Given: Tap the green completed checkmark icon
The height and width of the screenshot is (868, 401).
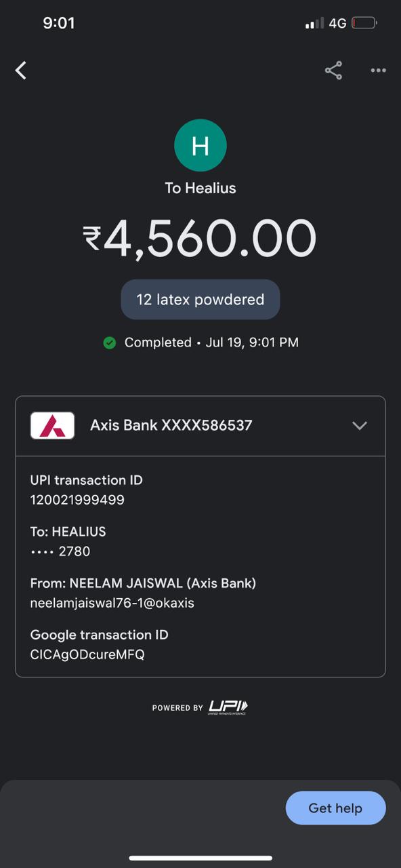Looking at the screenshot, I should pyautogui.click(x=109, y=343).
